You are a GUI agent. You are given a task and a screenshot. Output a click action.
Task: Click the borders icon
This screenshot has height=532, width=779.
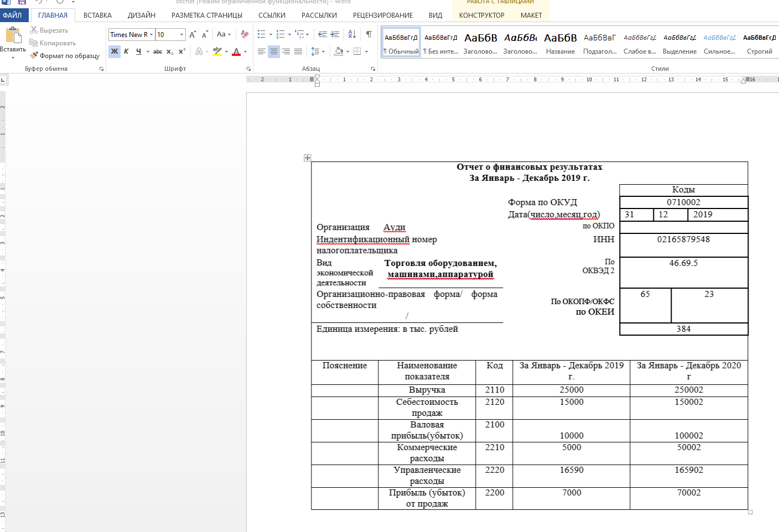click(x=357, y=51)
